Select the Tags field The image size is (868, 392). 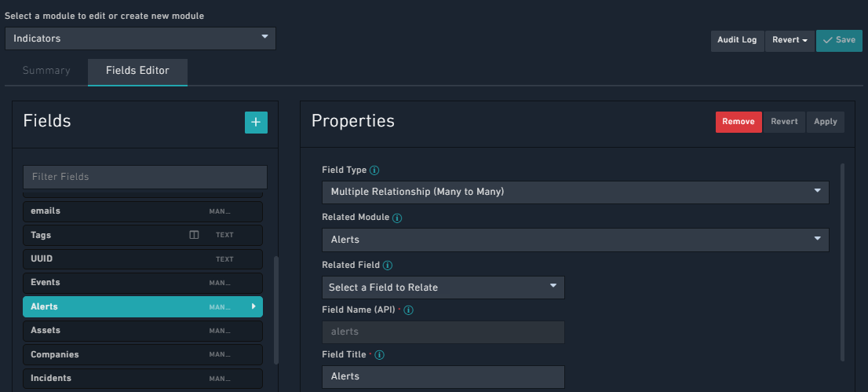pyautogui.click(x=143, y=235)
